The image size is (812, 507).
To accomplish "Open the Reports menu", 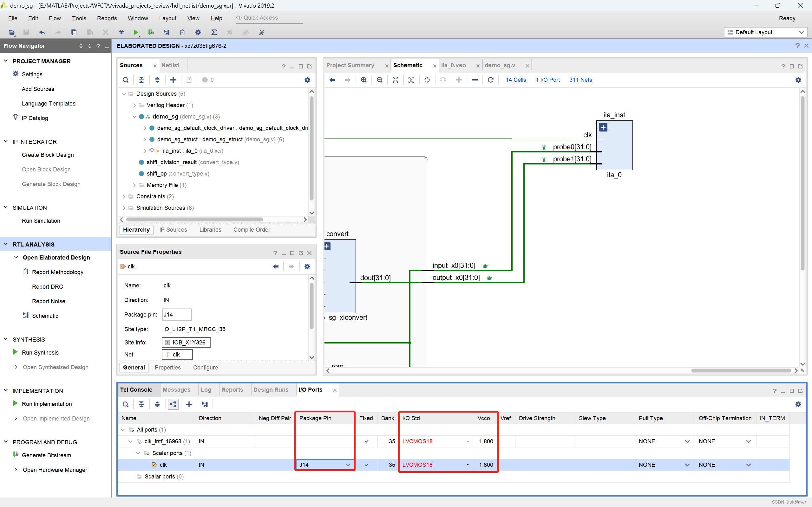I will (107, 18).
